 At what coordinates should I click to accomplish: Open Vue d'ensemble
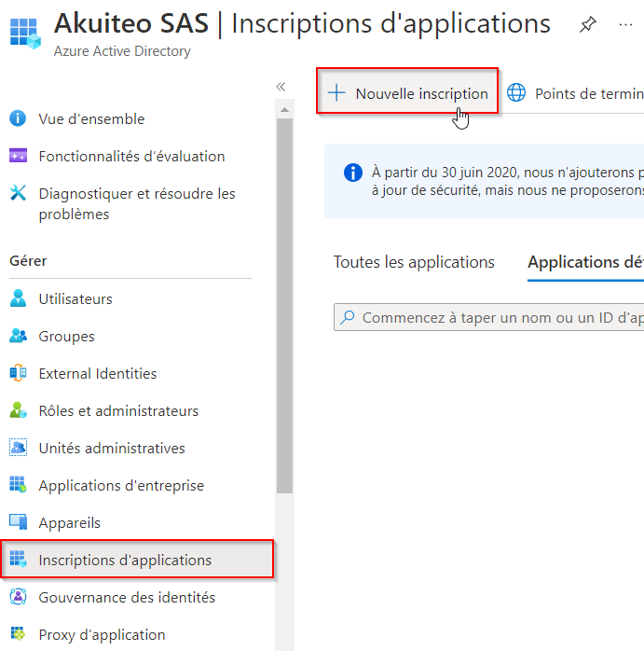point(91,119)
